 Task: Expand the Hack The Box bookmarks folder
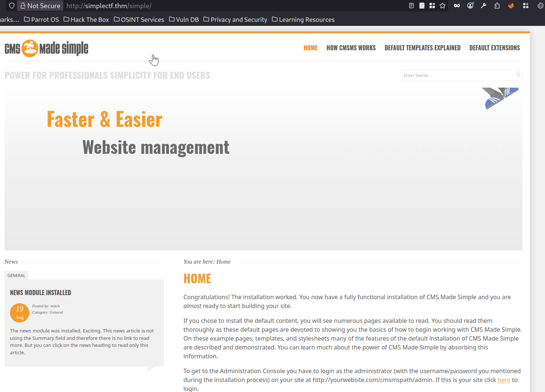click(86, 20)
